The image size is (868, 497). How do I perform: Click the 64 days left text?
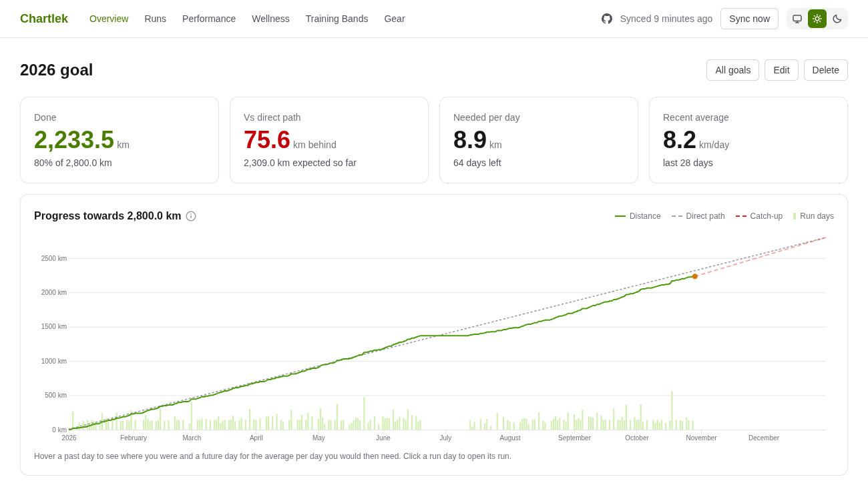[x=477, y=163]
